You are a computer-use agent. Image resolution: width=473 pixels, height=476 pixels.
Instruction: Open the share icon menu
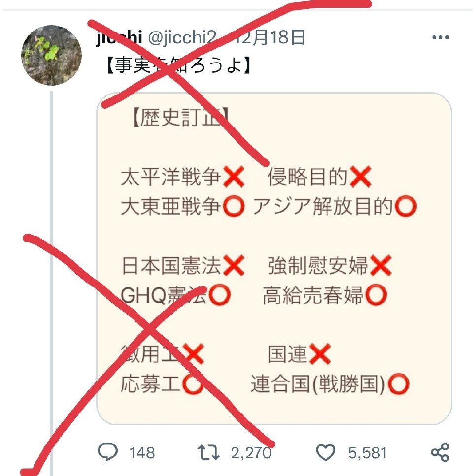(440, 452)
